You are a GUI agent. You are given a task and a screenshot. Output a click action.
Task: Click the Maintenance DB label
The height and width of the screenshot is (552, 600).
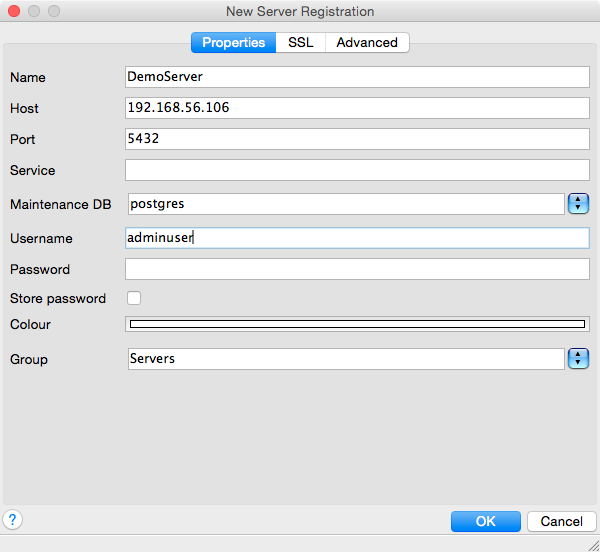coord(60,204)
